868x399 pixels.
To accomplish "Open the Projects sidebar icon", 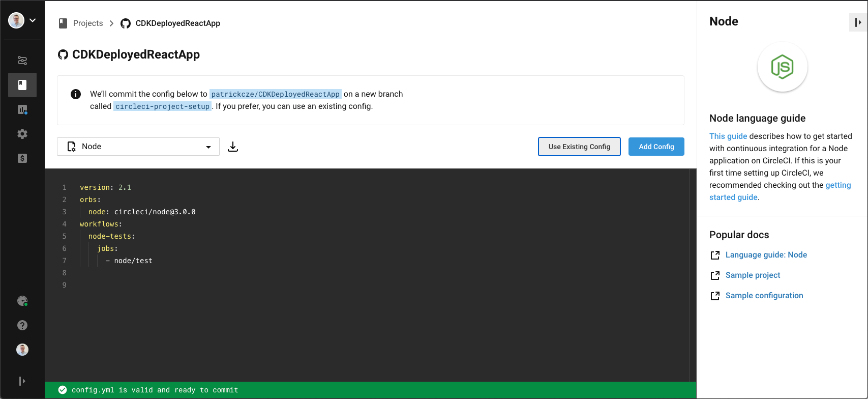I will [x=22, y=85].
